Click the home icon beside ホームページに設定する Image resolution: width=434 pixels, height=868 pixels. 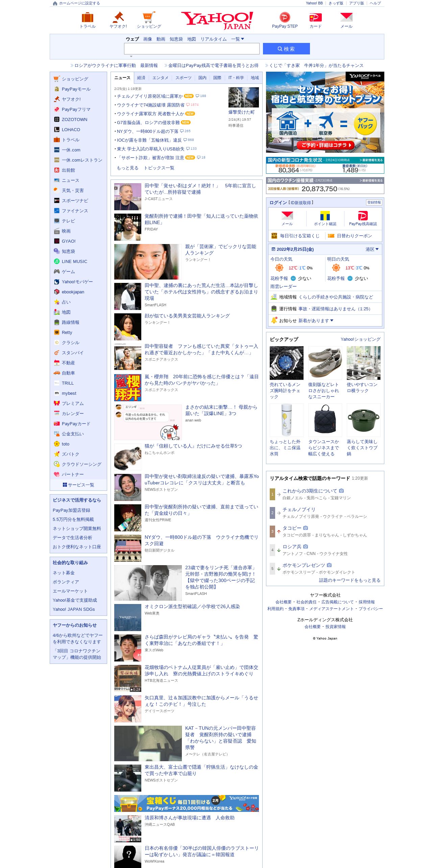pos(55,3)
